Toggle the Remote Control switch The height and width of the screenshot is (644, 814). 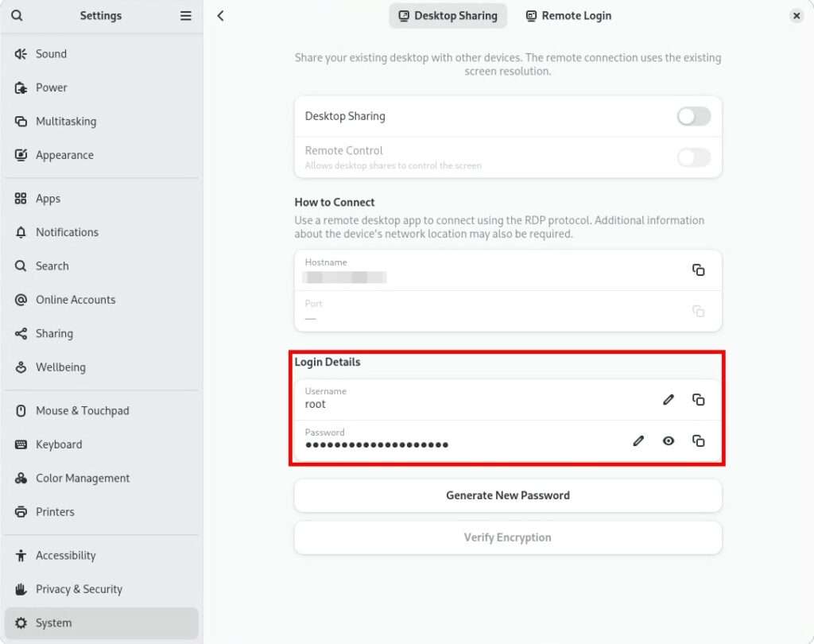pyautogui.click(x=693, y=157)
